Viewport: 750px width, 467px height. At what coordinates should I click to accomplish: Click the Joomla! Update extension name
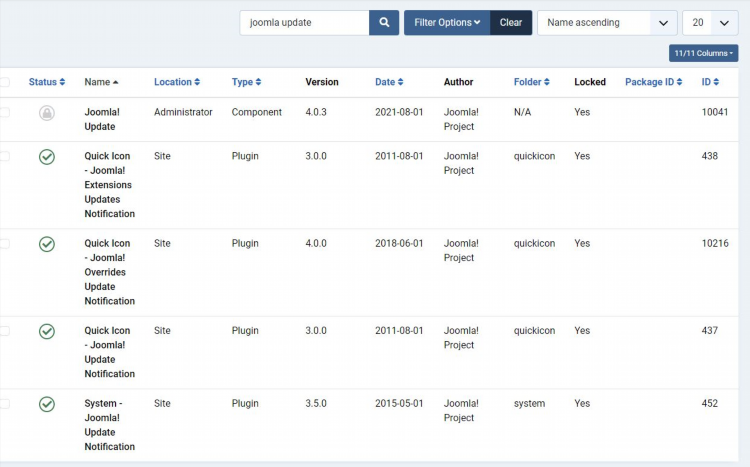pyautogui.click(x=102, y=119)
